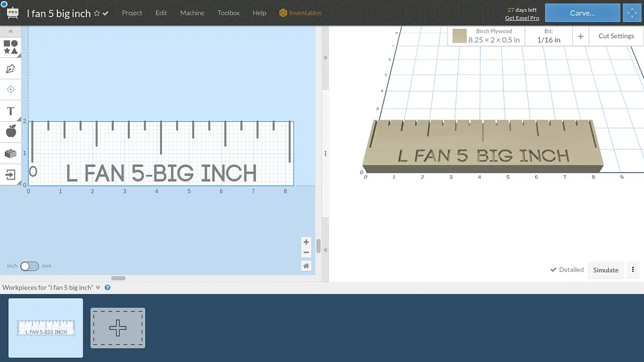Toggle the Detailed preview checkmark
The width and height of the screenshot is (644, 362).
(x=553, y=270)
